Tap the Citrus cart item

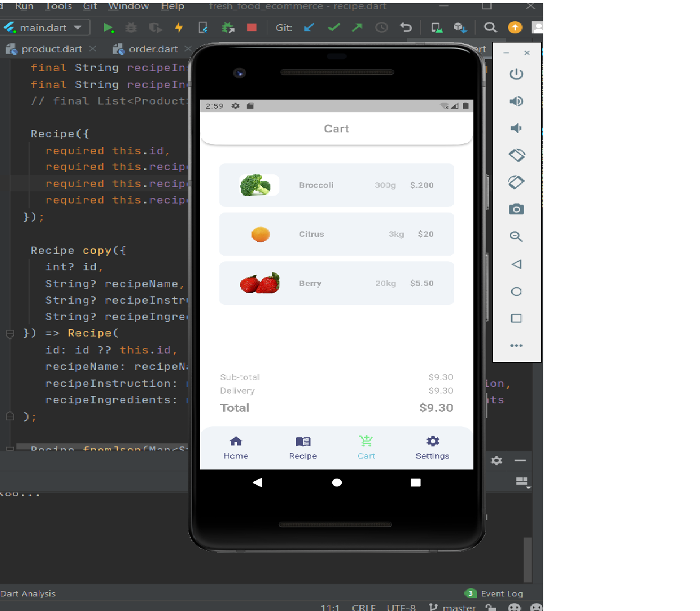coord(337,234)
